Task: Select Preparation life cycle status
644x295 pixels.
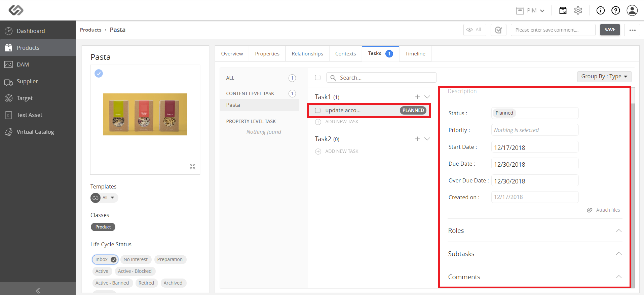Action: pos(170,259)
